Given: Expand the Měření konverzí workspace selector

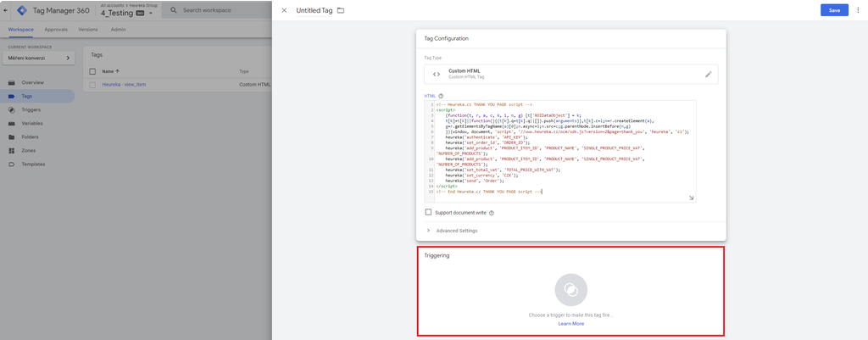Looking at the screenshot, I should (x=39, y=58).
